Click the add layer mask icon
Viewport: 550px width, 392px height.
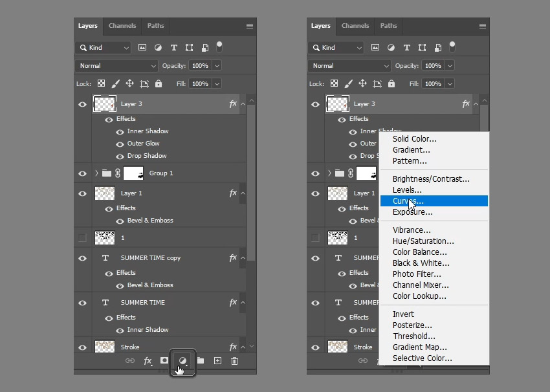(164, 361)
